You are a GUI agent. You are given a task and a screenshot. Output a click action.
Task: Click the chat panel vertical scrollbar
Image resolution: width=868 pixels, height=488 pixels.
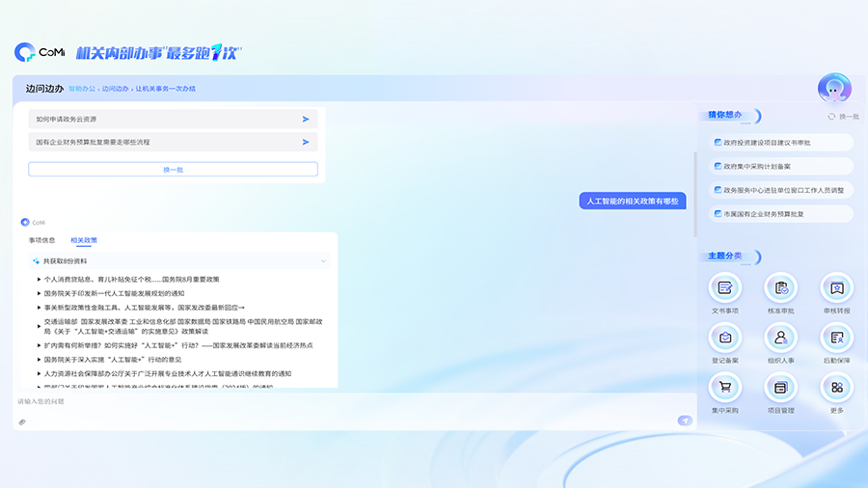tap(695, 198)
